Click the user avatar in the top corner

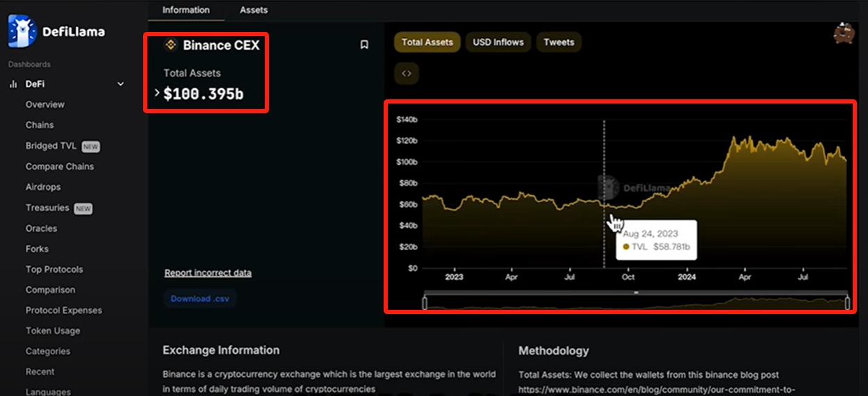[x=844, y=33]
